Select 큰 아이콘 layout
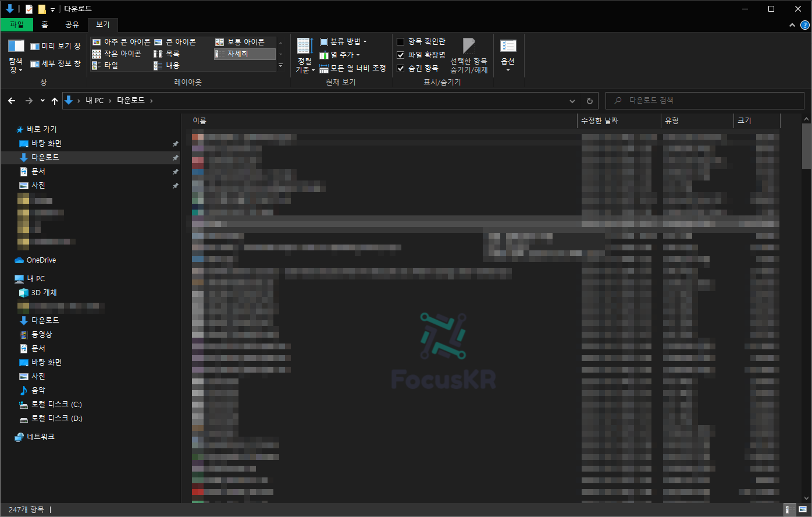Image resolution: width=812 pixels, height=517 pixels. (x=175, y=42)
